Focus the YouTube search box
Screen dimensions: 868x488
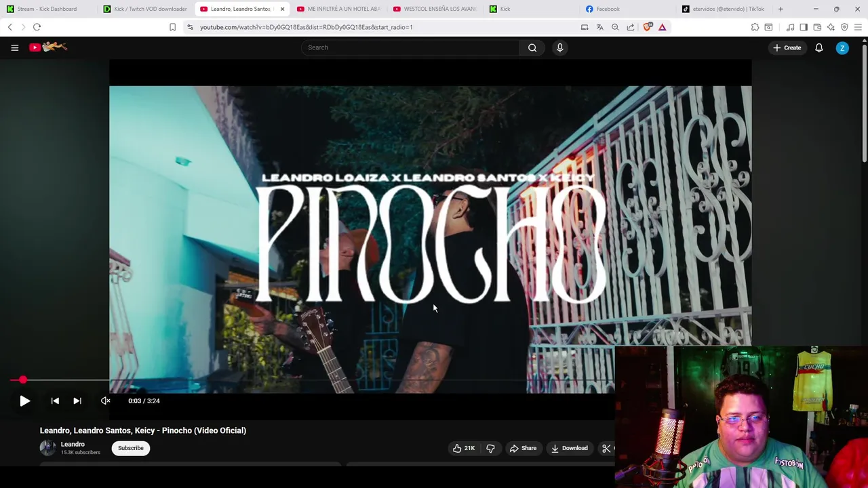410,47
